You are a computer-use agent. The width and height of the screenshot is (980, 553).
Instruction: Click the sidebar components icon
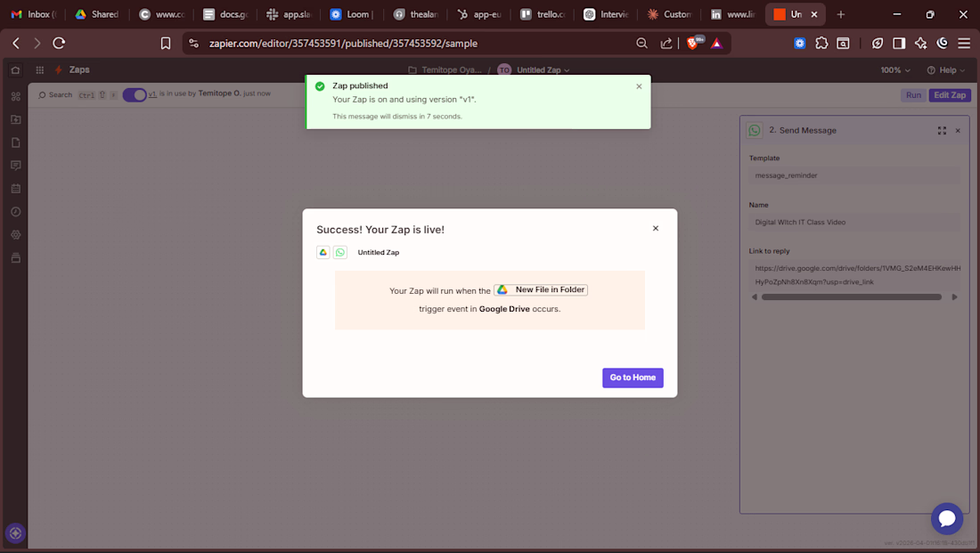16,96
